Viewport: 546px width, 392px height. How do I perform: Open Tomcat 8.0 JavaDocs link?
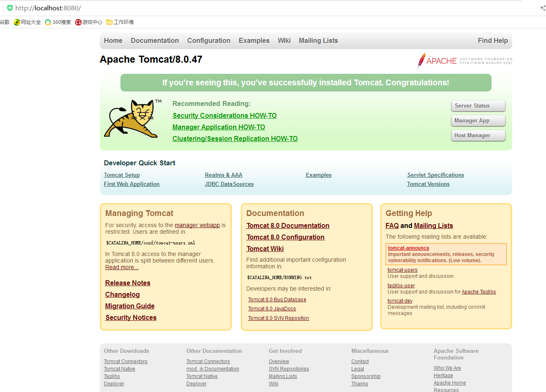(272, 309)
